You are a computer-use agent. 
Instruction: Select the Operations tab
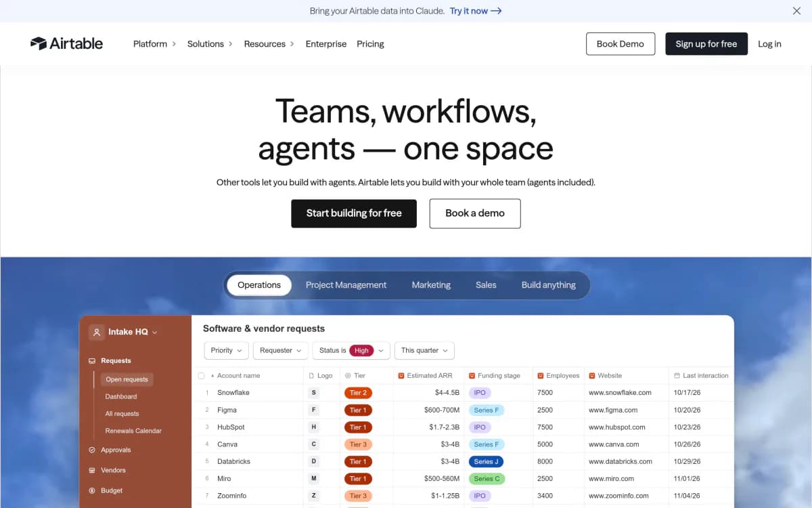(259, 285)
